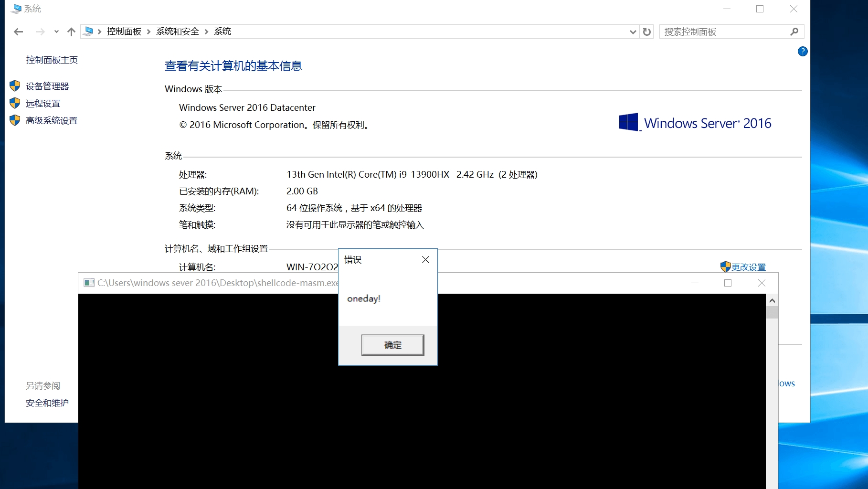Viewport: 868px width, 489px height.
Task: Expand the address bar history dropdown
Action: (633, 32)
